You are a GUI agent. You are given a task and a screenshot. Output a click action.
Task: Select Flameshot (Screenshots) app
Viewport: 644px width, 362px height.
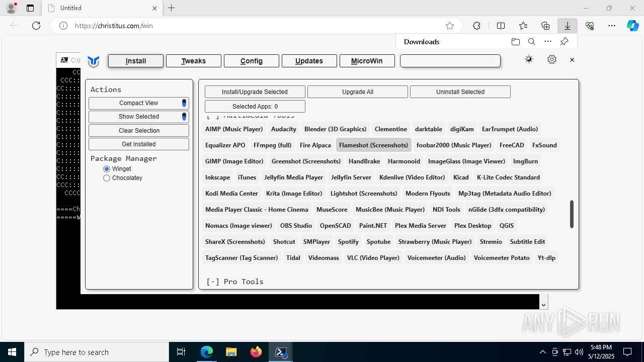[374, 145]
